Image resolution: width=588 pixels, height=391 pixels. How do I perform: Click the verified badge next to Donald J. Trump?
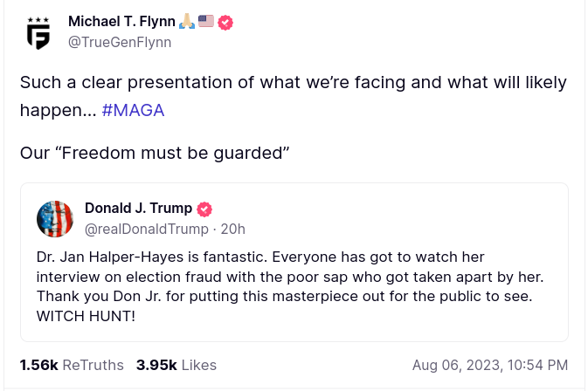coord(204,209)
